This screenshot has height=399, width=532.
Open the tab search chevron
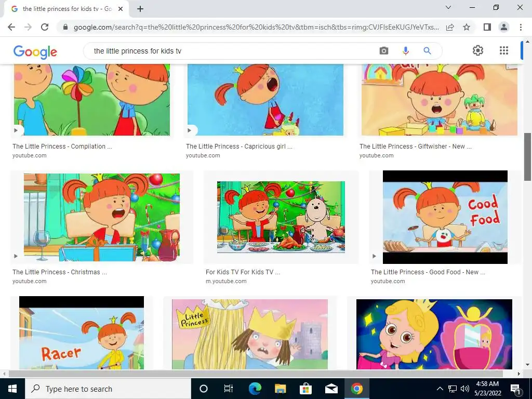pos(448,7)
